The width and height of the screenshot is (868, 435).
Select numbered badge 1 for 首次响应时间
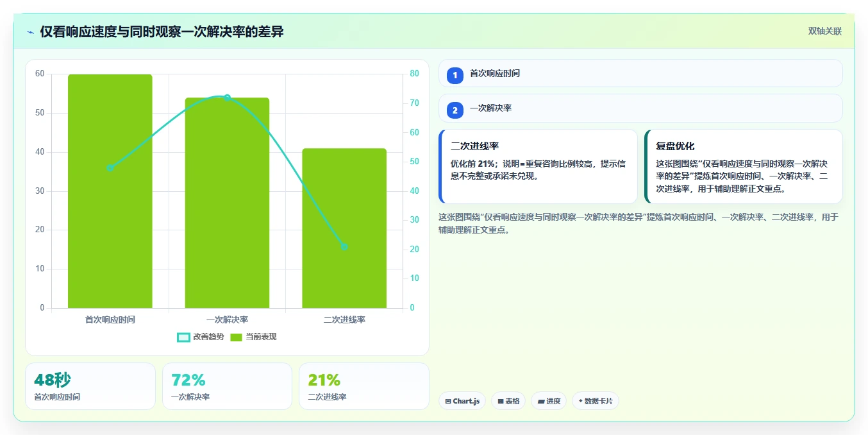(455, 76)
